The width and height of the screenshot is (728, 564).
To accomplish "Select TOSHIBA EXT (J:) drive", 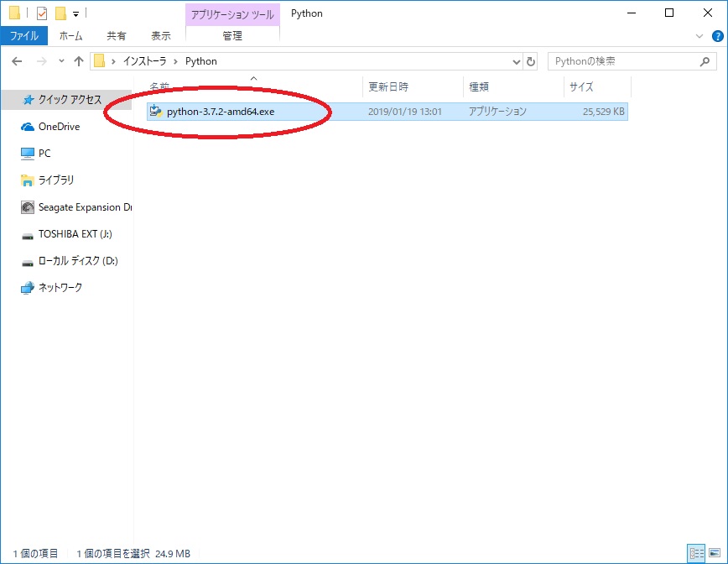I will click(67, 234).
